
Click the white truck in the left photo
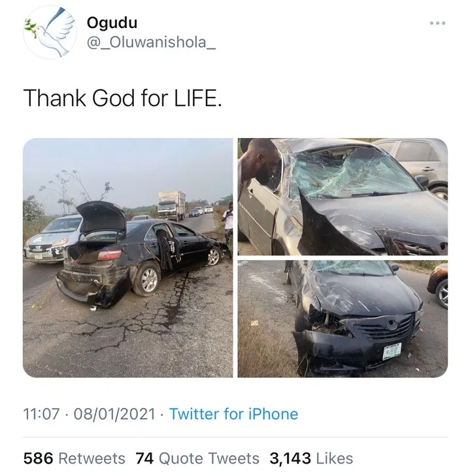(171, 204)
